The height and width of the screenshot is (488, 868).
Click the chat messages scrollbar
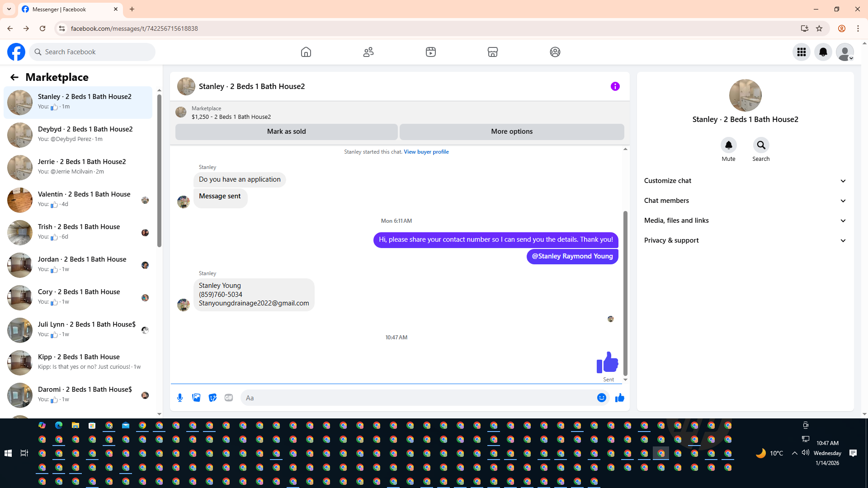625,294
